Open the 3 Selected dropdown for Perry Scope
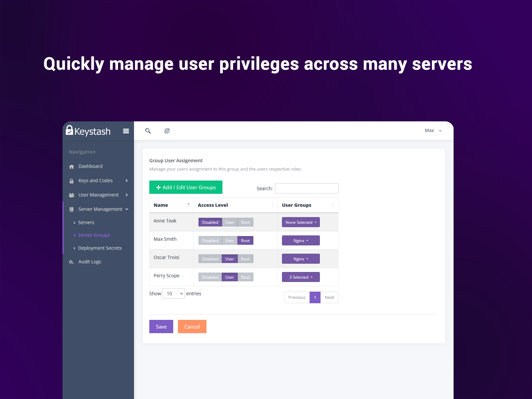532x399 pixels. point(301,277)
